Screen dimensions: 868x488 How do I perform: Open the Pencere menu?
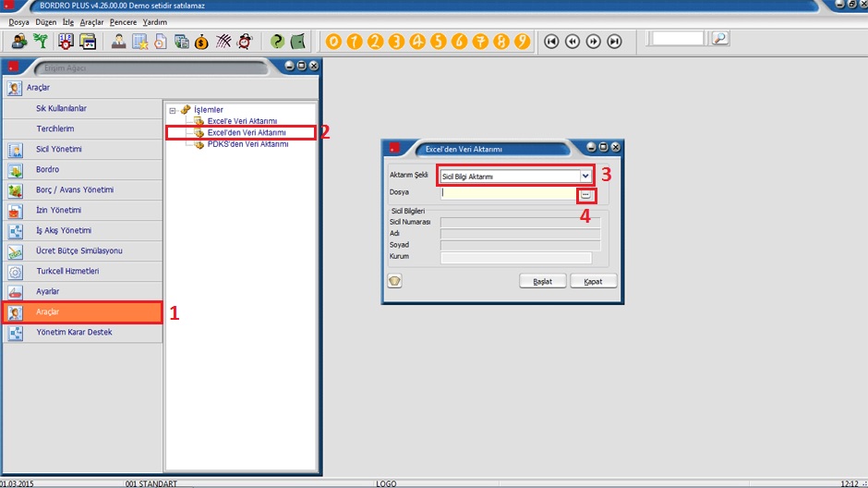[x=123, y=22]
